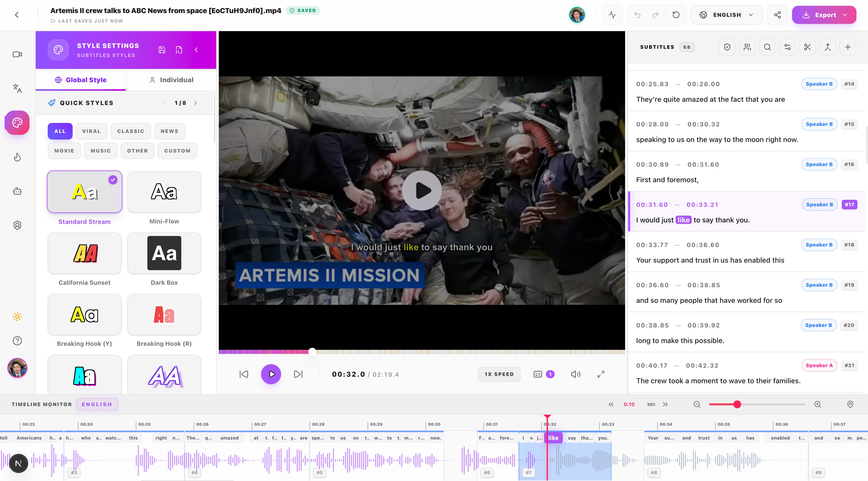Click the reset/restore history icon
This screenshot has width=868, height=481.
(x=676, y=15)
